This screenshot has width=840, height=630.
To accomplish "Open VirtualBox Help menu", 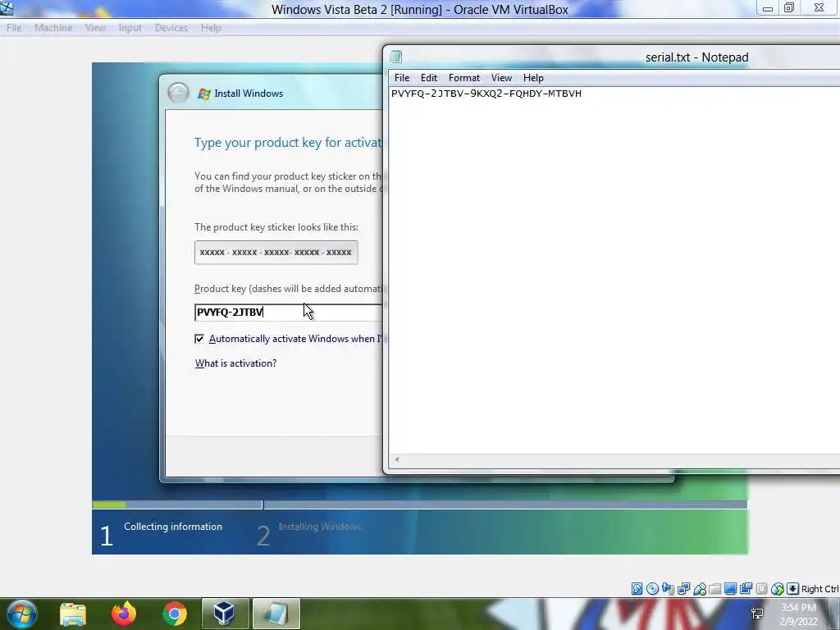I will [x=211, y=28].
